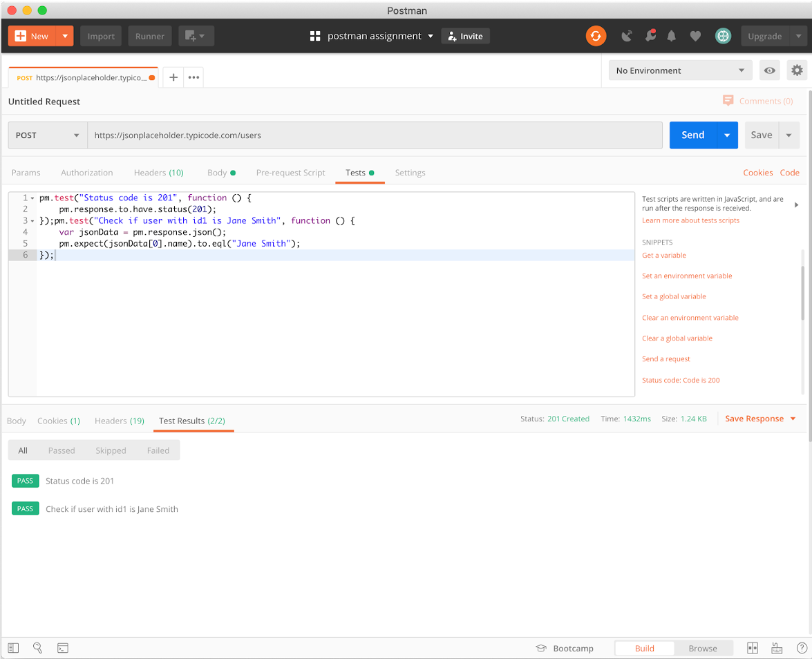Click the request URL input field
Image resolution: width=812 pixels, height=659 pixels.
pos(375,135)
